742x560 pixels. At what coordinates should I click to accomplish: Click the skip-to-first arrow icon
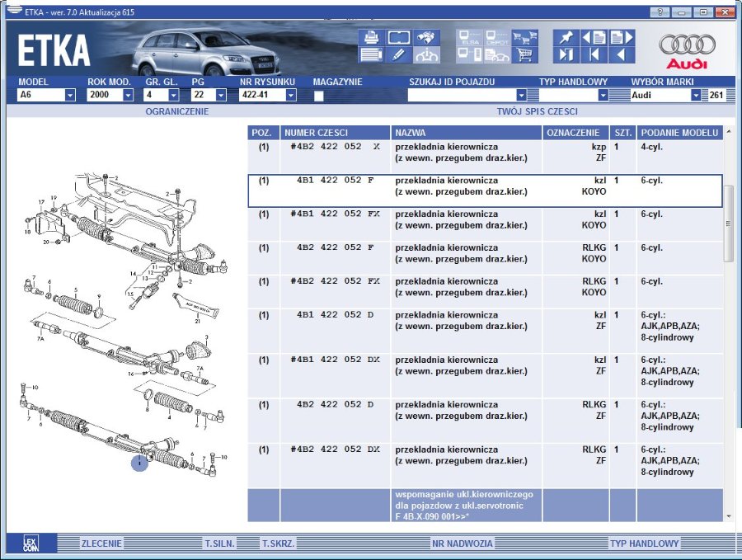(x=594, y=55)
